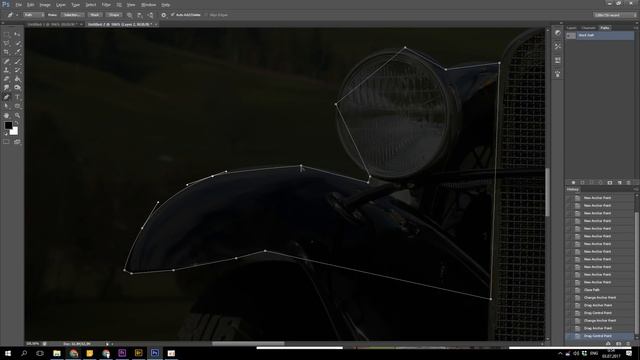Click Make Mask button

point(95,15)
